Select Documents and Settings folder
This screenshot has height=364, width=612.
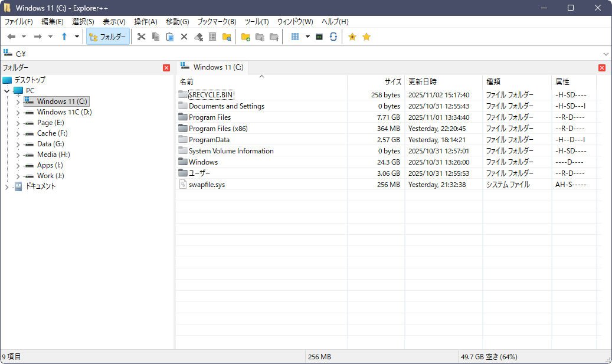227,106
